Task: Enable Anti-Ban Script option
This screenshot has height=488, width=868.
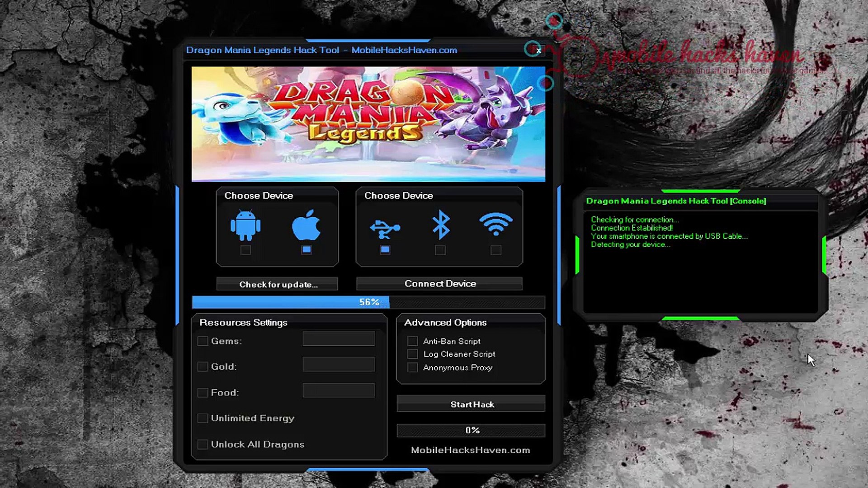Action: point(412,341)
